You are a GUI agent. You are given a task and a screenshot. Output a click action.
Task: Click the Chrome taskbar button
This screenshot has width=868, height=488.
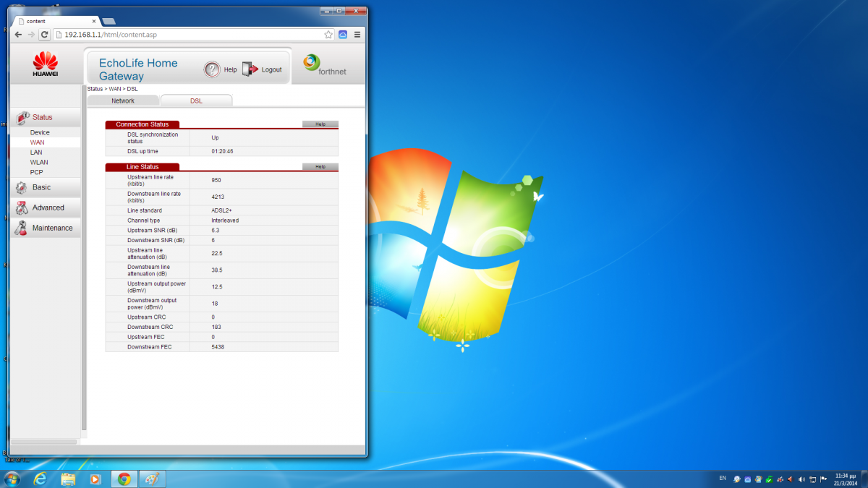pos(124,479)
